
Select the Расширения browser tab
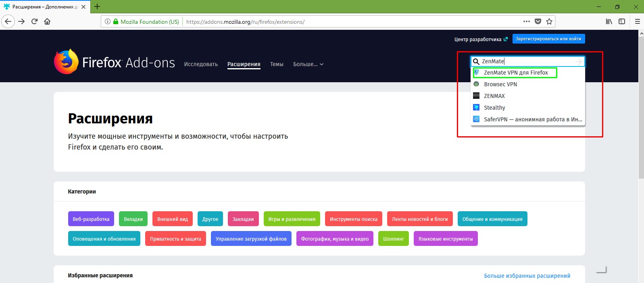(x=45, y=7)
